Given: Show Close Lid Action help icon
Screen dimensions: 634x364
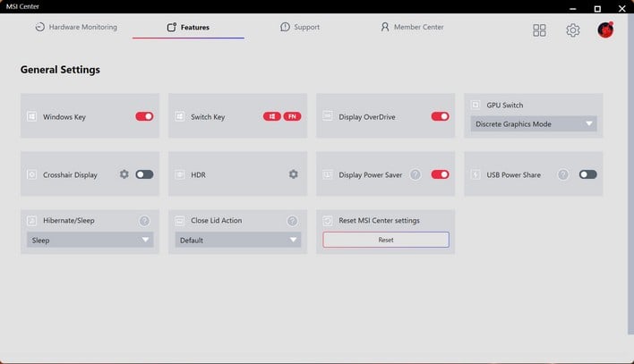Looking at the screenshot, I should point(292,221).
